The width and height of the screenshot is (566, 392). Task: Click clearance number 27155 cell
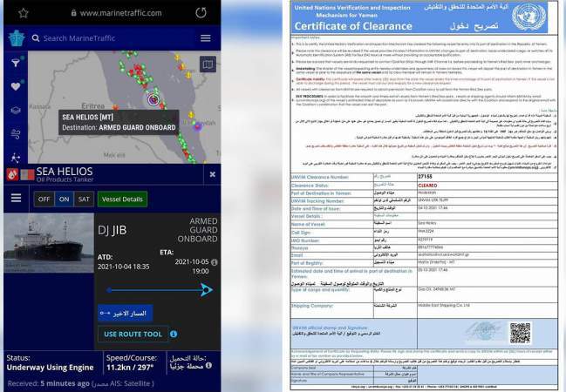[x=487, y=177]
